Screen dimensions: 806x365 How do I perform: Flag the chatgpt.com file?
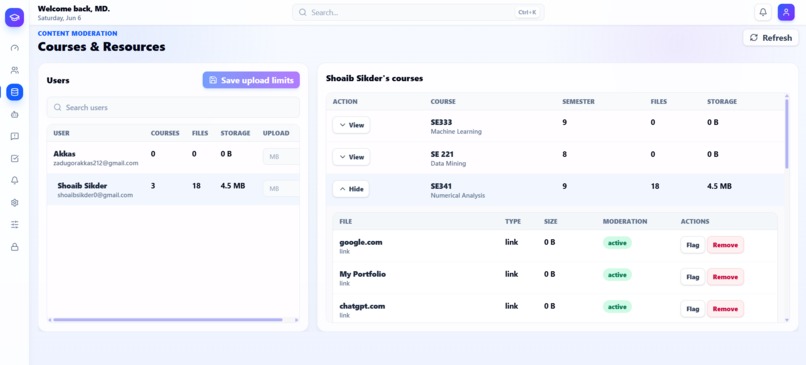pos(692,308)
